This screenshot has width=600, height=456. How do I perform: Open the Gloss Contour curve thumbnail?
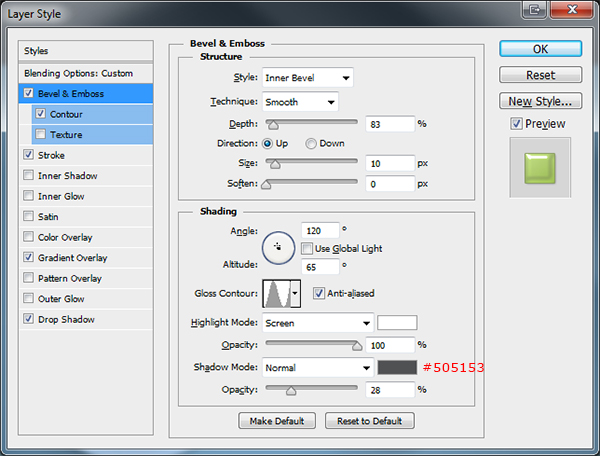277,293
